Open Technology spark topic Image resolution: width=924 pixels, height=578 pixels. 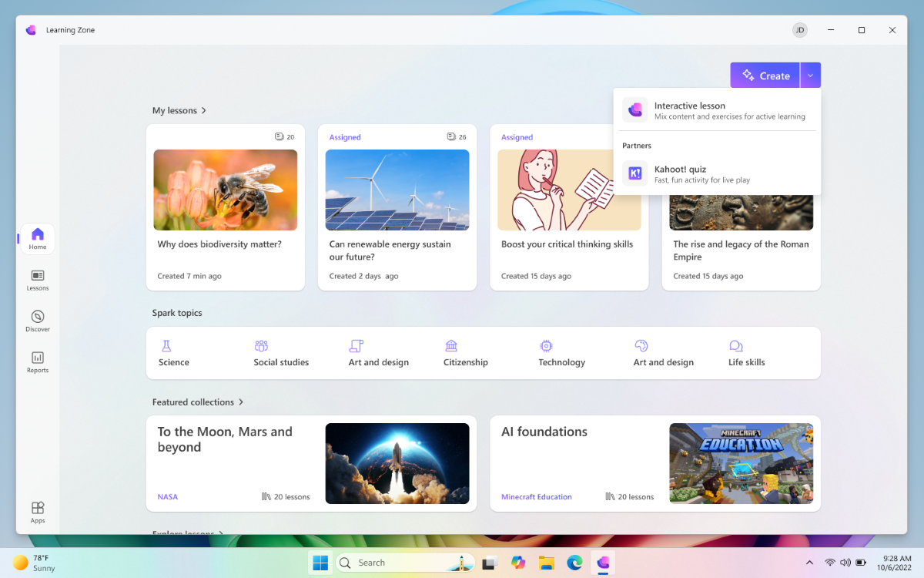562,353
